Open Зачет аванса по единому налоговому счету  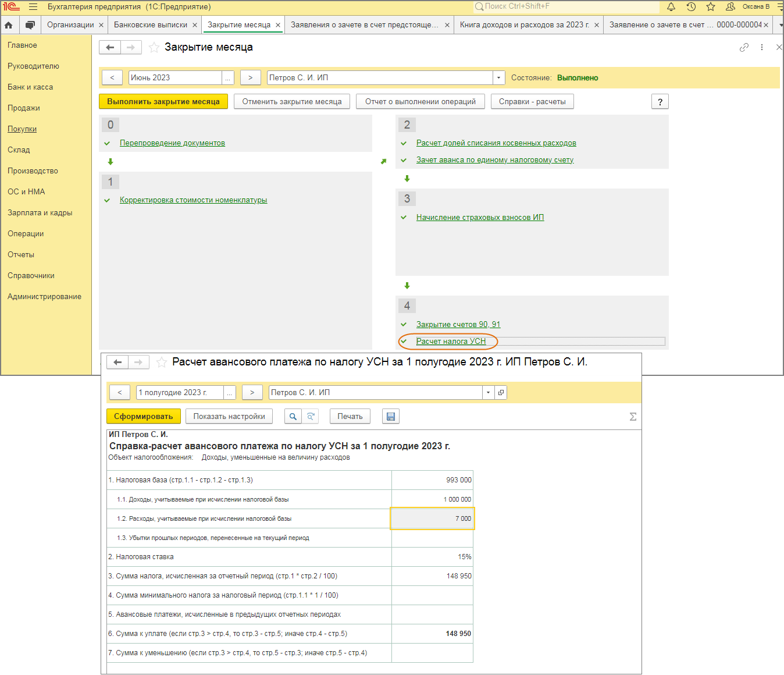pyautogui.click(x=495, y=159)
